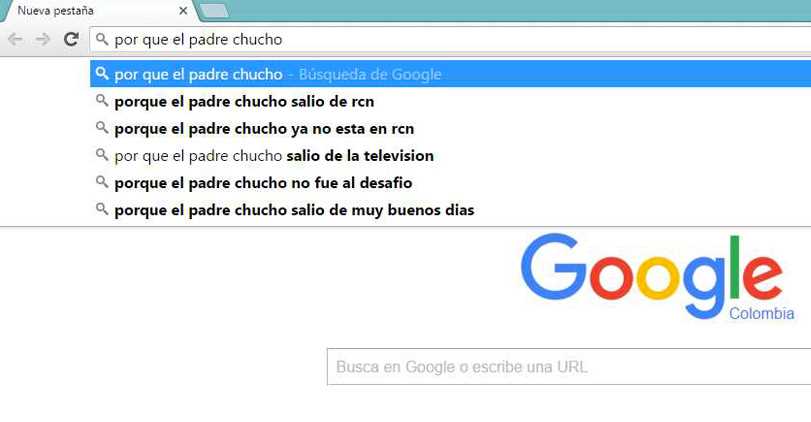
Task: Pick suggestion 'salio de la television'
Action: (450, 155)
